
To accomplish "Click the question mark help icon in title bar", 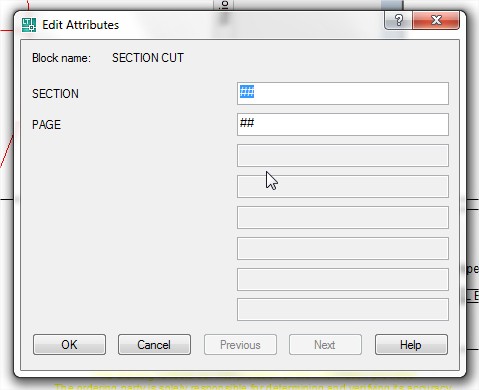I will pos(398,20).
